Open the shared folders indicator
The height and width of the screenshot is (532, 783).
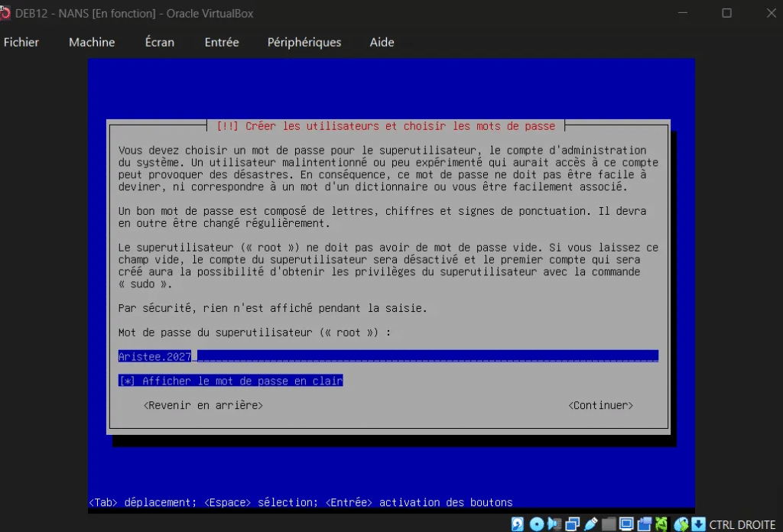(x=609, y=524)
